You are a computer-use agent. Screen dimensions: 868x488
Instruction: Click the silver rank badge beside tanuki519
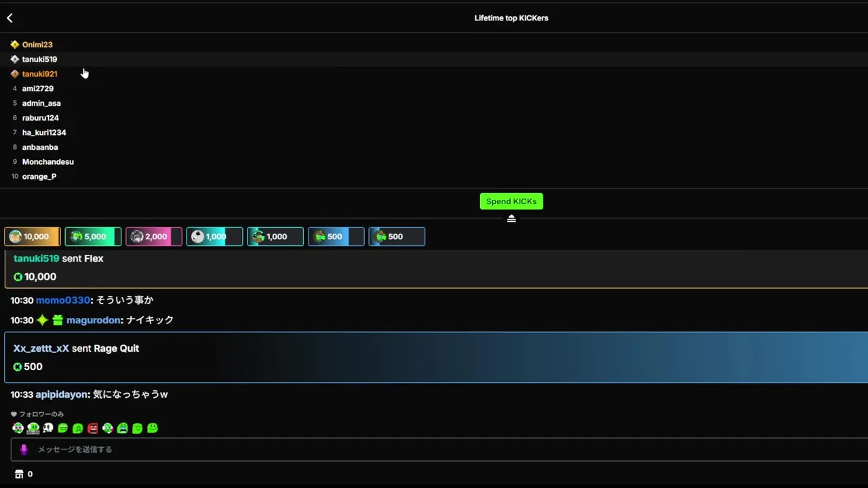tap(14, 60)
